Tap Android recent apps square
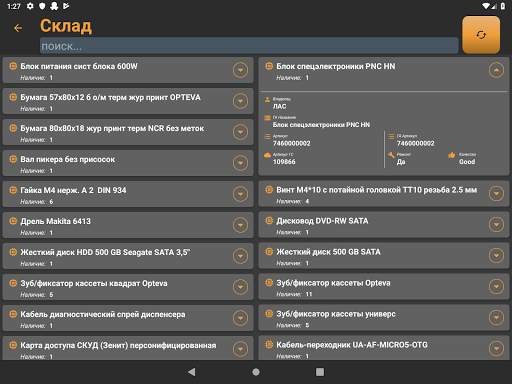The height and width of the screenshot is (384, 512). 320,372
